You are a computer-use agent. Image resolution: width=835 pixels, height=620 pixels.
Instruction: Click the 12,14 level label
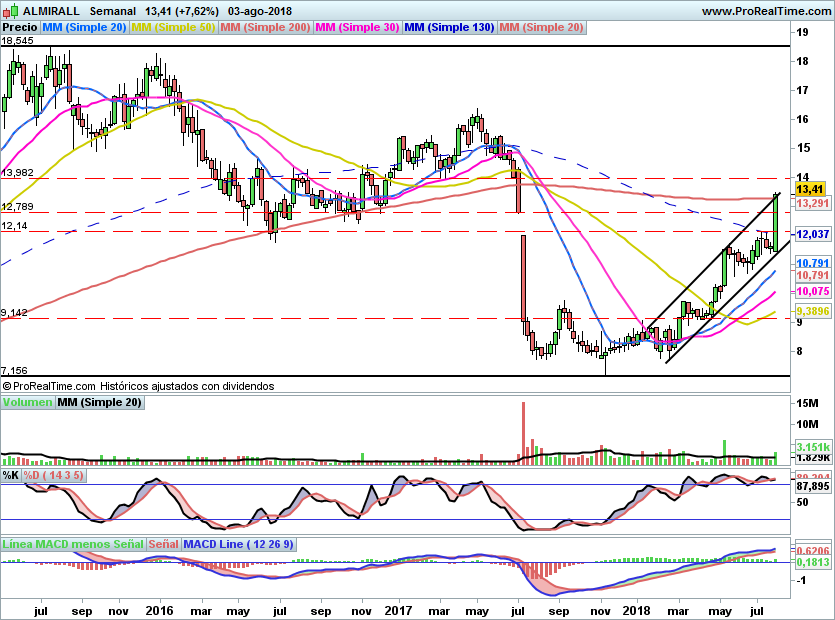(x=14, y=226)
